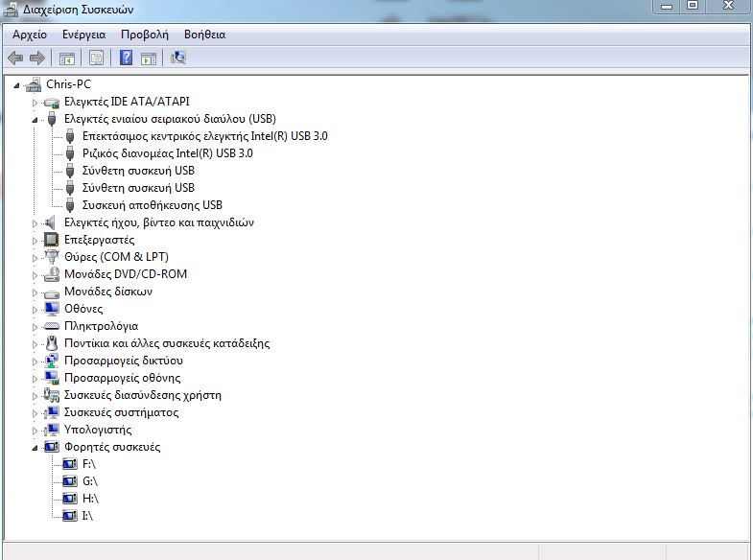Select the Υπολογιστής label
Image resolution: width=753 pixels, height=560 pixels.
pyautogui.click(x=98, y=430)
